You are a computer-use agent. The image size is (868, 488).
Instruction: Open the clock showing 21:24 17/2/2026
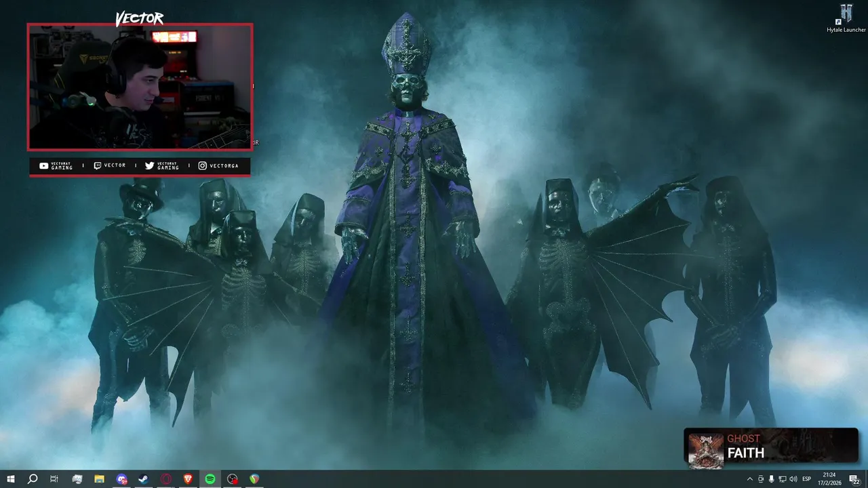click(829, 479)
